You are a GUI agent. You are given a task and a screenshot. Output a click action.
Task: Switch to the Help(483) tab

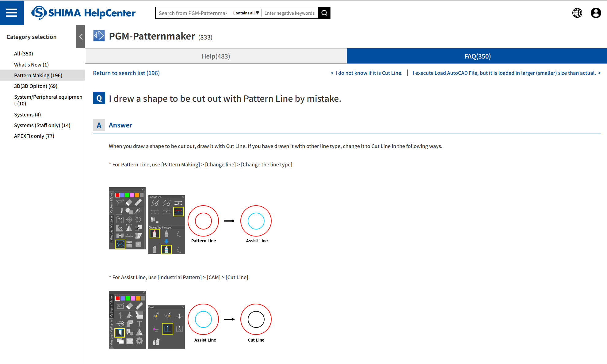click(216, 56)
